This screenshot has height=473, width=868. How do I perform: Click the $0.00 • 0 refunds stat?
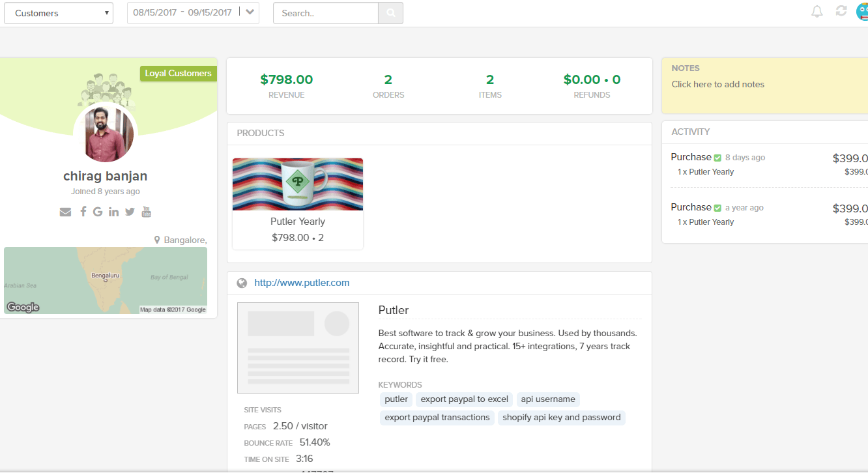(592, 86)
